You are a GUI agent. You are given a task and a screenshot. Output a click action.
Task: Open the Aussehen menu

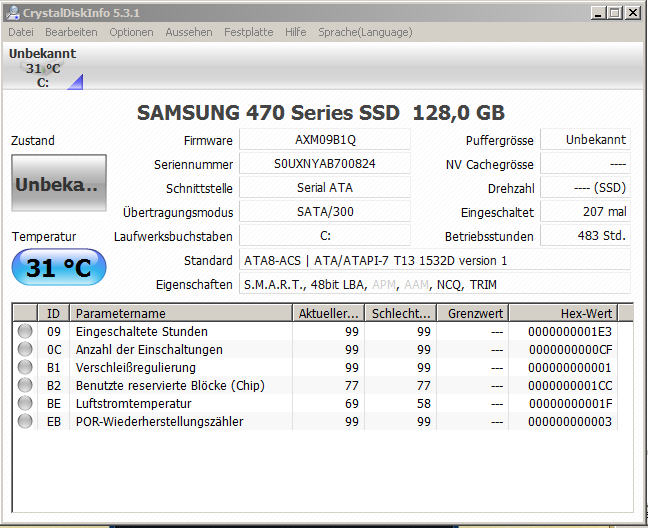[189, 32]
